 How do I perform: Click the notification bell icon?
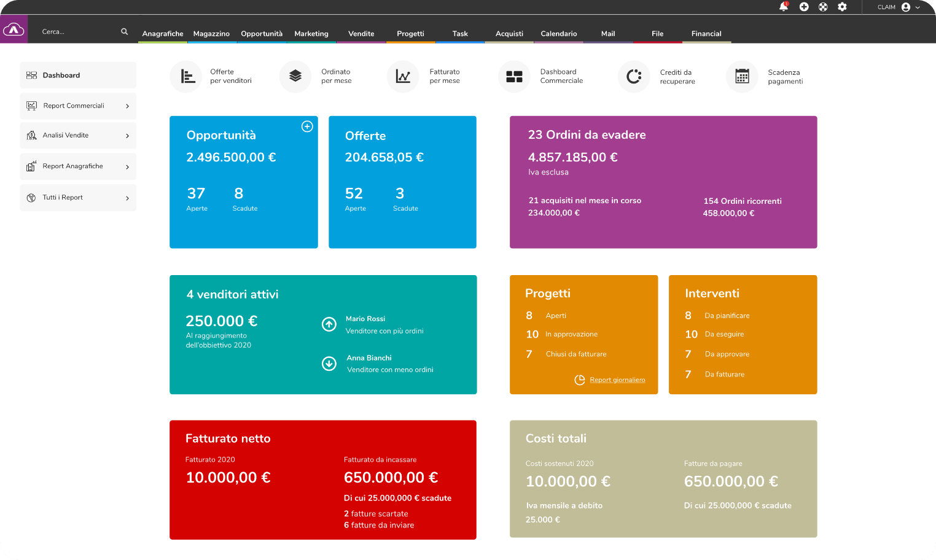click(x=783, y=7)
